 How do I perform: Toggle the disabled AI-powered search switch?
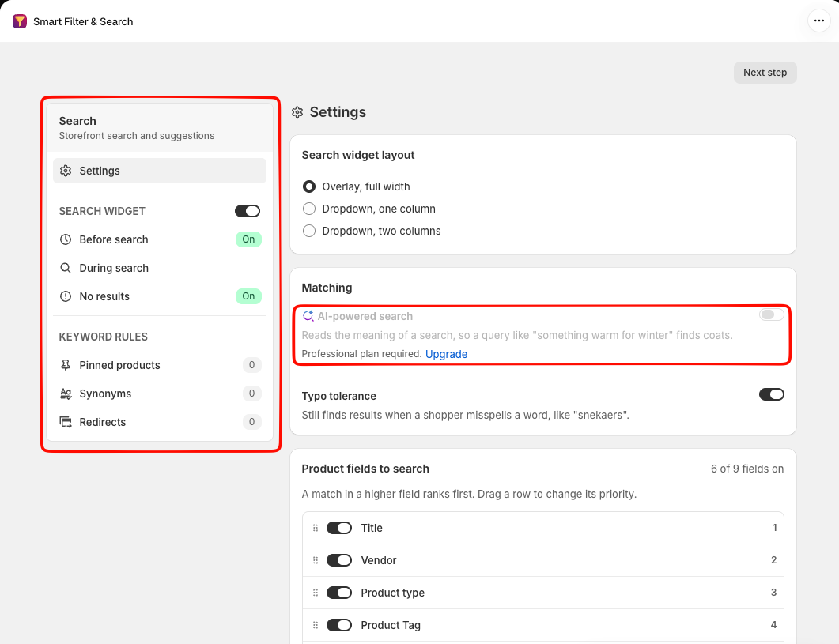click(772, 314)
